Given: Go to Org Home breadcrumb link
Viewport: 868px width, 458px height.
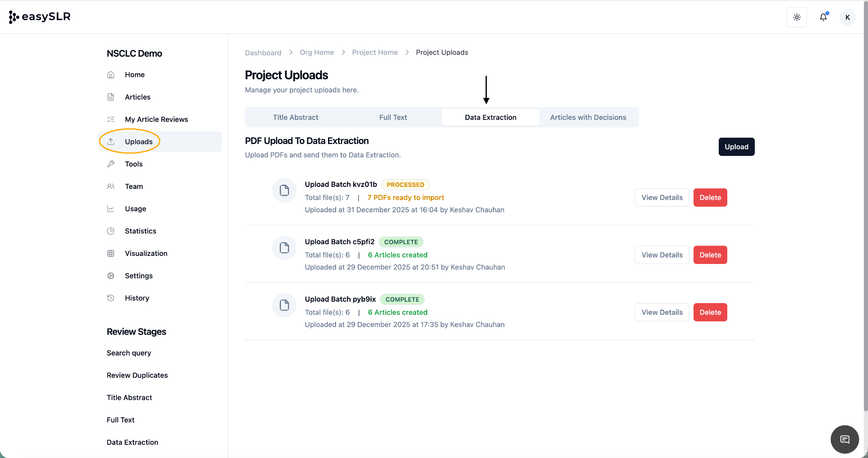Looking at the screenshot, I should [x=317, y=53].
